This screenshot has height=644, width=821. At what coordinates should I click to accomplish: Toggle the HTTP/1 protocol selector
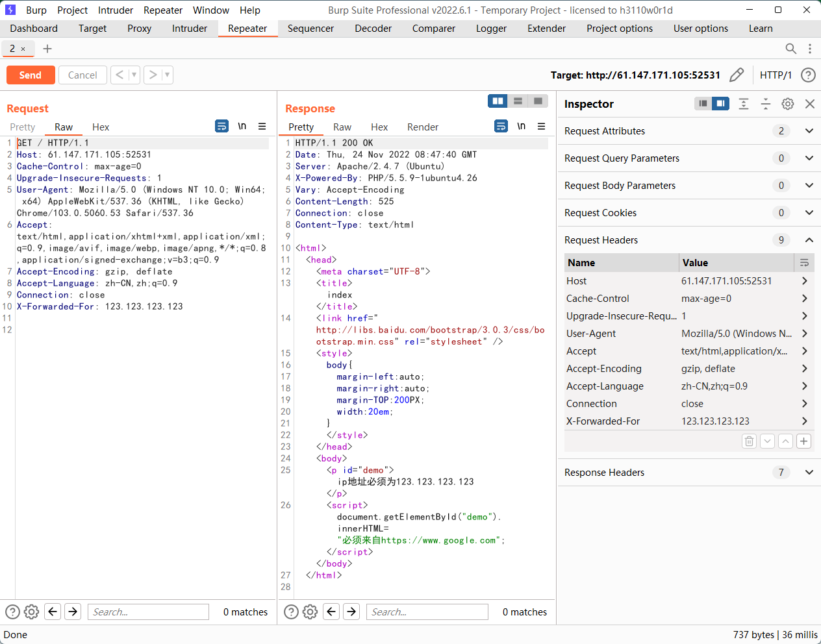pos(776,75)
